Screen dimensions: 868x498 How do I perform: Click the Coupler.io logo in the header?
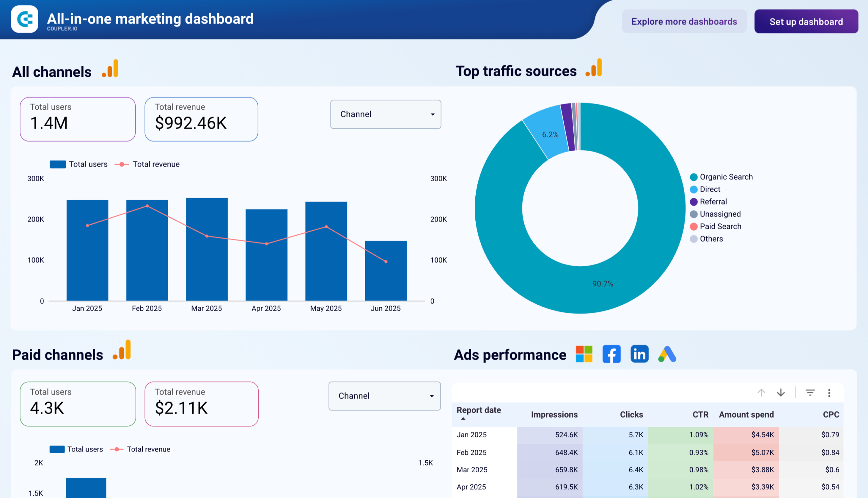(x=24, y=19)
